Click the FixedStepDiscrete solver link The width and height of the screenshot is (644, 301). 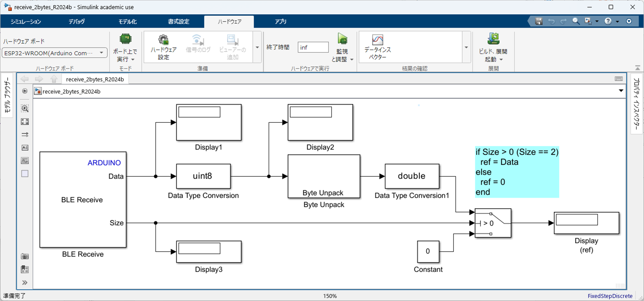click(610, 296)
